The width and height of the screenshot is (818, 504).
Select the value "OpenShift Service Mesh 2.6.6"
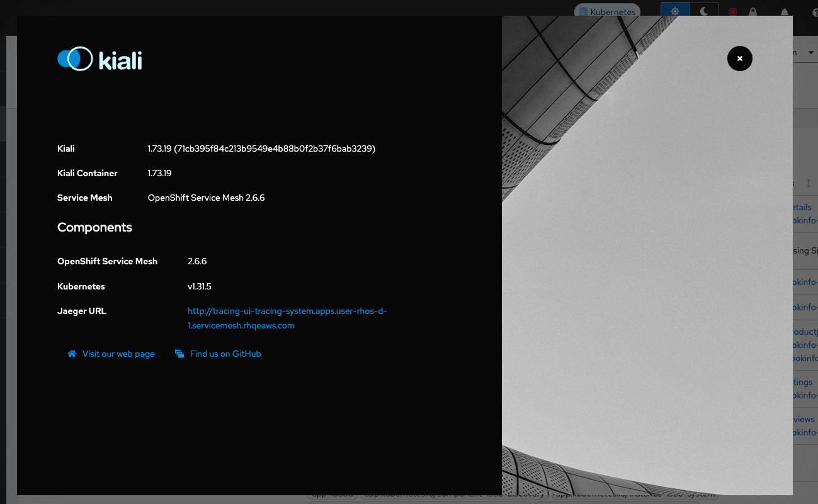[x=206, y=198]
